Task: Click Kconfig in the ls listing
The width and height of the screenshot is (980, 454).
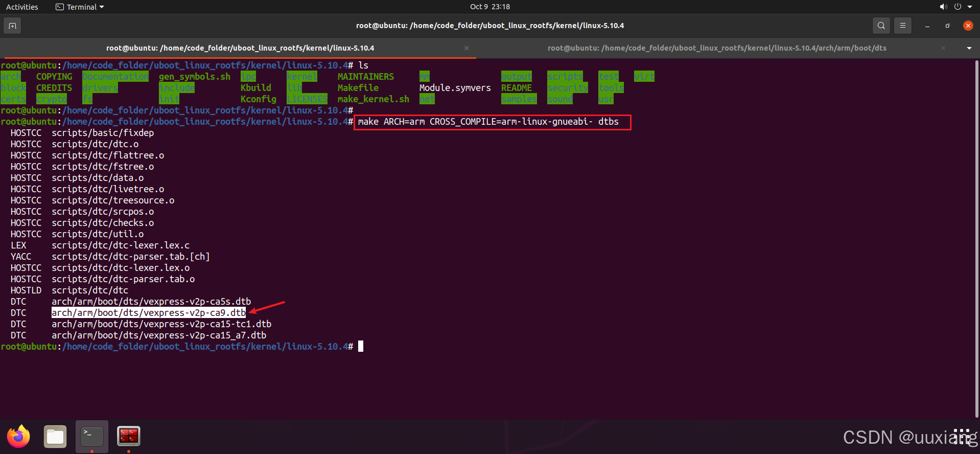Action: click(x=259, y=99)
